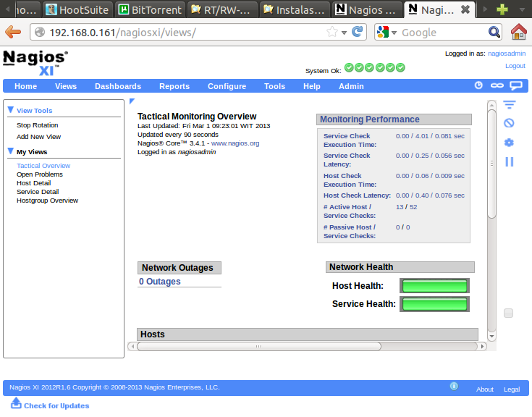This screenshot has width=532, height=417.
Task: Click the circle-slash icon in right sidebar
Action: [509, 123]
